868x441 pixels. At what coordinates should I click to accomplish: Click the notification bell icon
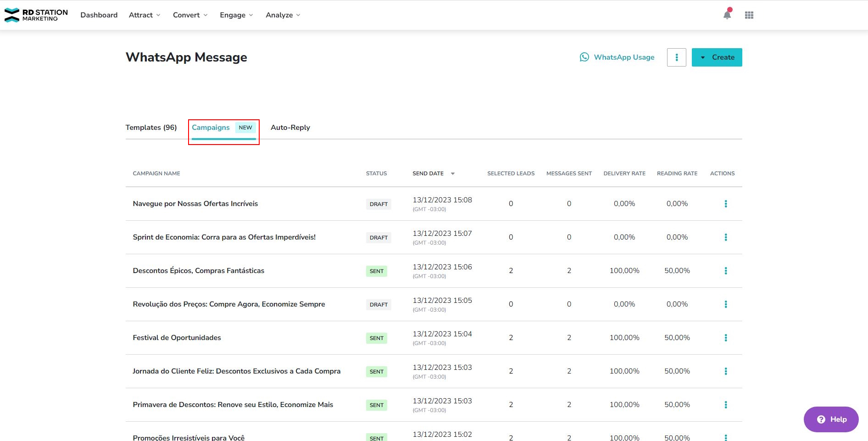coord(727,15)
